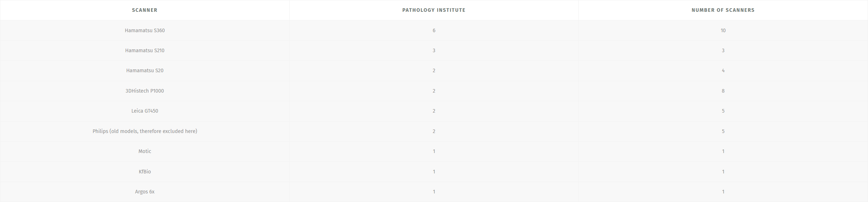Viewport: 868px width, 202px height.
Task: Click scanner count 10 for Hamamatsu S360
Action: pos(723,30)
